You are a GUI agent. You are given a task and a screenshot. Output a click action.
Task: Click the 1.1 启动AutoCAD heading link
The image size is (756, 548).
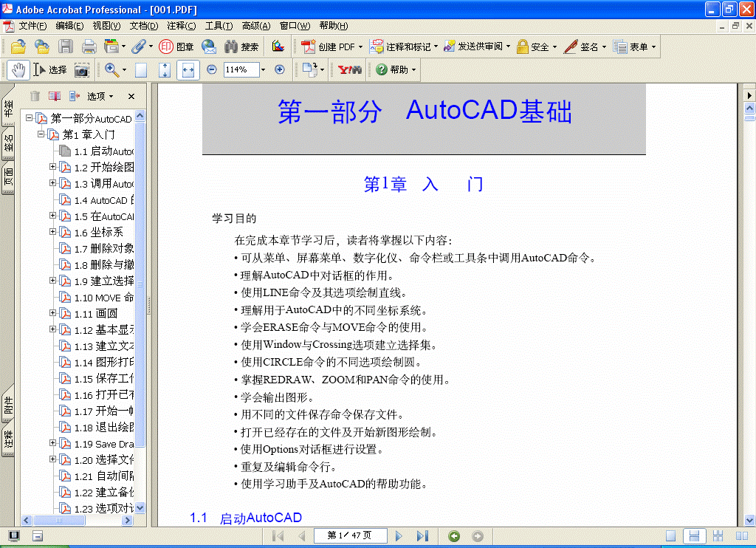click(261, 518)
